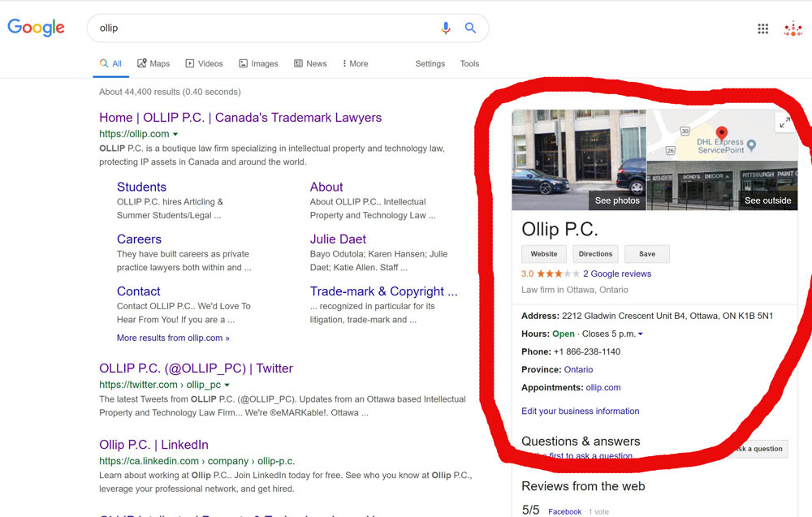Click the Ask a question button
812x517 pixels.
point(759,449)
